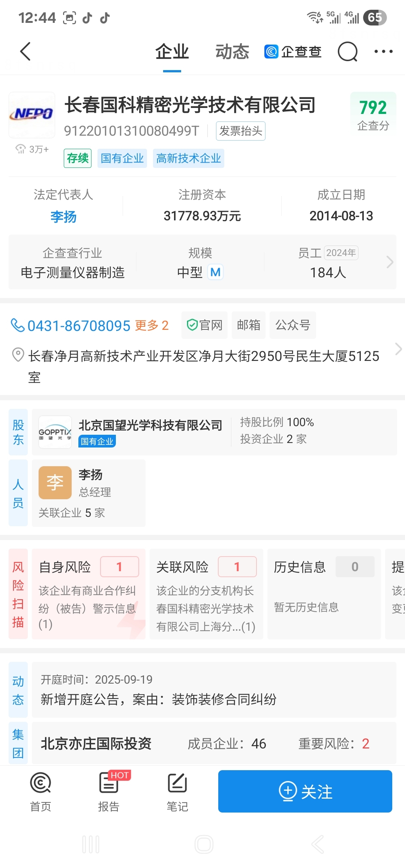Open shareholder 北京国望光学科技有限公司
Screen dimensions: 405x868
pyautogui.click(x=150, y=426)
